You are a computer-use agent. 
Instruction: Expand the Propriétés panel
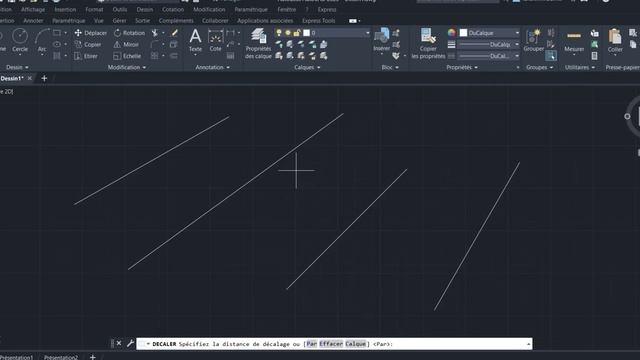tap(462, 67)
